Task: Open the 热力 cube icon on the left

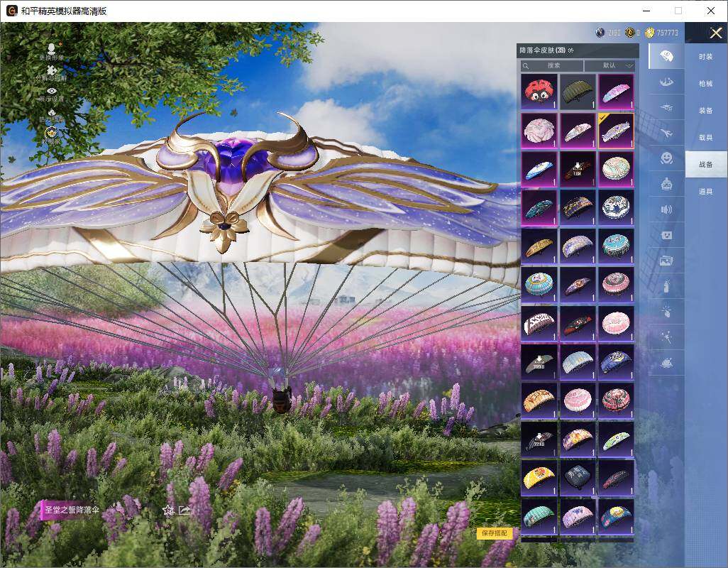Action: coord(52,113)
